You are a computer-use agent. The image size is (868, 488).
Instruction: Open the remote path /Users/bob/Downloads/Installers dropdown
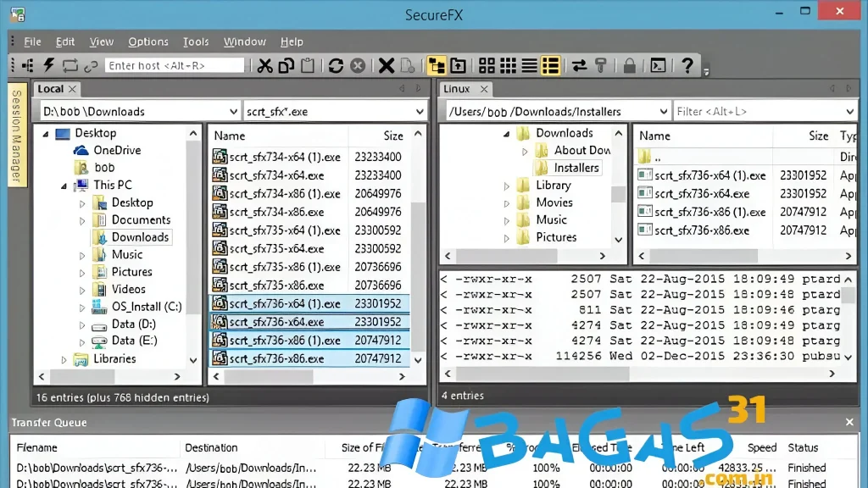pos(663,112)
